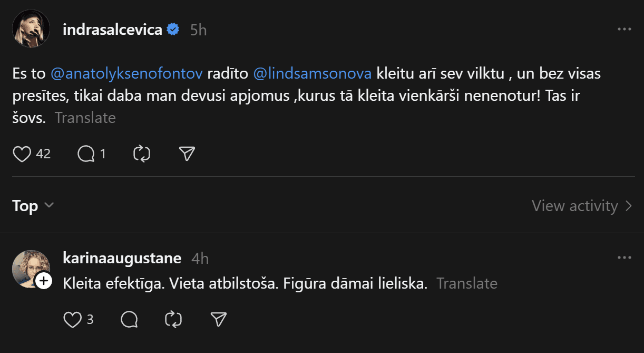Like karinaaugustane's reply
The width and height of the screenshot is (644, 353).
coord(72,320)
